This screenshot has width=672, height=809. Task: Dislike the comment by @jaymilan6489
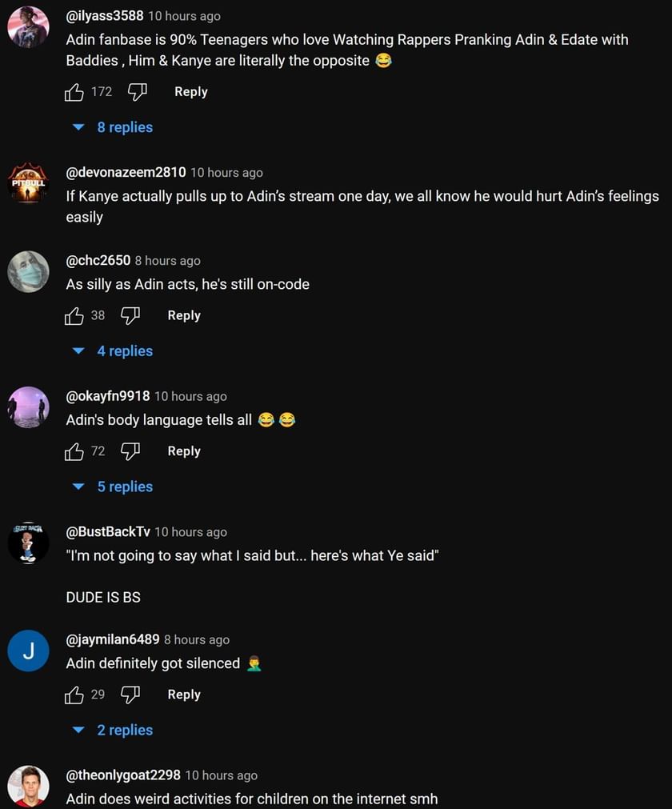(130, 695)
